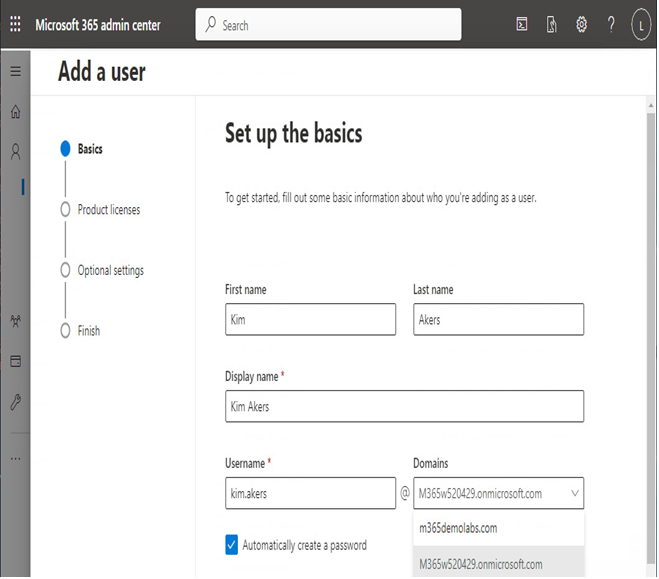Focus the Search box in header
This screenshot has height=579, width=659.
pyautogui.click(x=329, y=24)
